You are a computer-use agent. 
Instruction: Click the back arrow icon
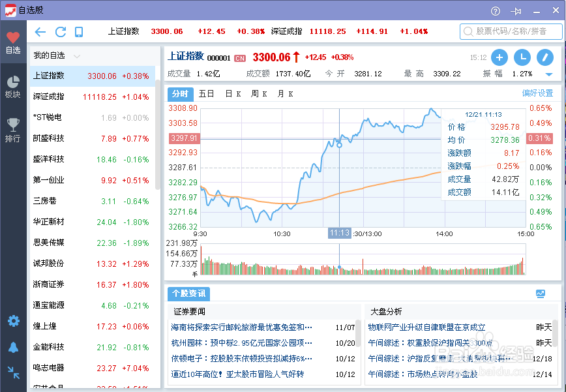[x=40, y=31]
